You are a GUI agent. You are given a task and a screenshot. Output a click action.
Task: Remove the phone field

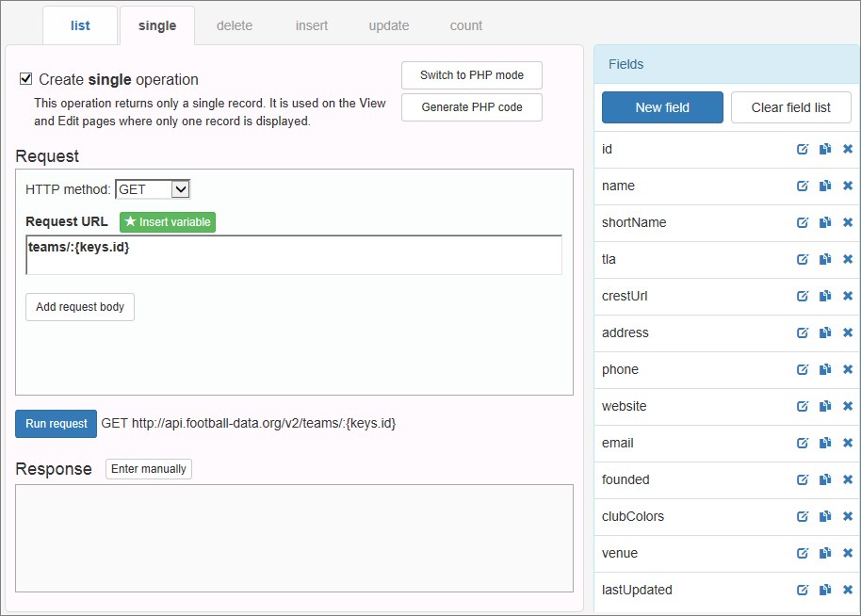tap(847, 369)
